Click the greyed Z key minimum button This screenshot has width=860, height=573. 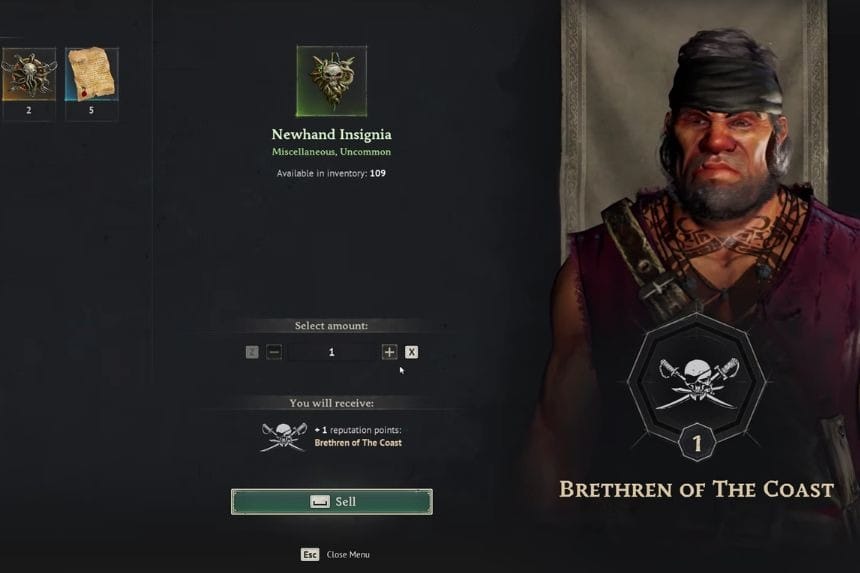click(x=252, y=352)
